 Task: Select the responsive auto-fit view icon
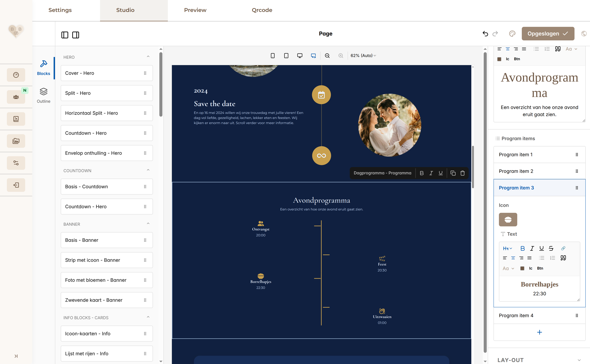click(x=313, y=56)
